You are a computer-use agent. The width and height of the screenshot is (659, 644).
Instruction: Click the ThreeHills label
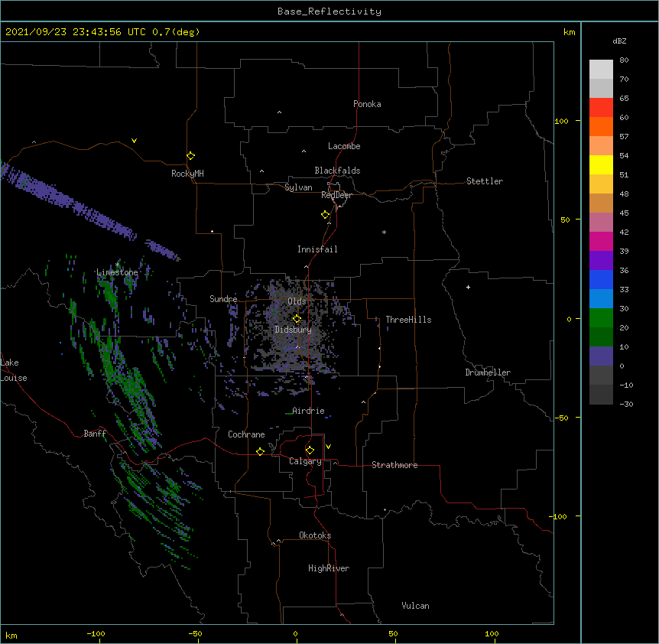pos(408,320)
